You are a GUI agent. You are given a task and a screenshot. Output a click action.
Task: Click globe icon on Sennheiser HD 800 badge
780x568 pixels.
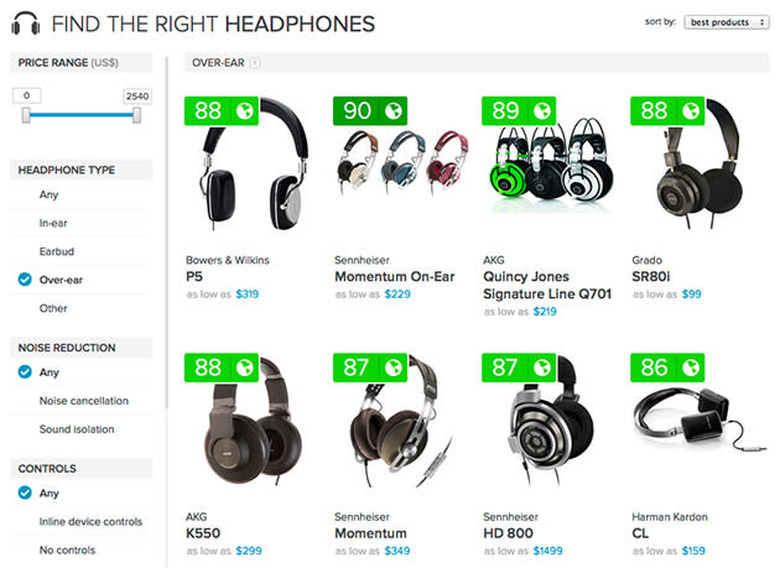(540, 368)
